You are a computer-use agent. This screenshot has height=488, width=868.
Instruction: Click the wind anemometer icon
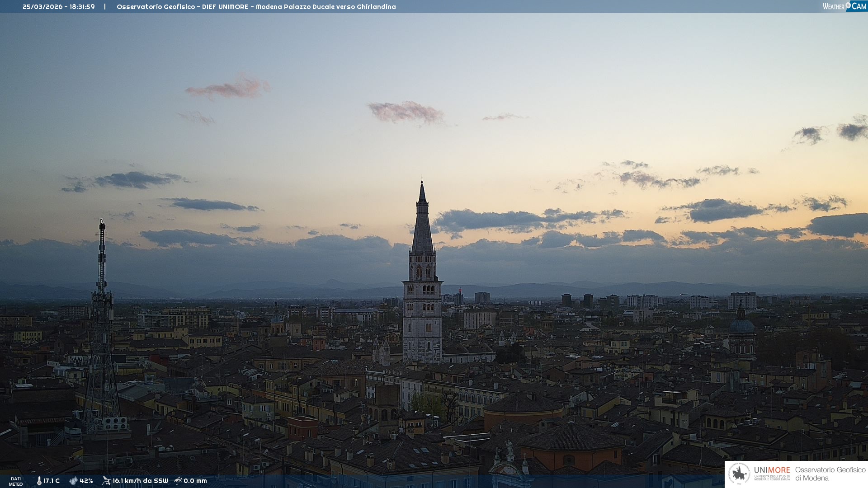point(106,481)
